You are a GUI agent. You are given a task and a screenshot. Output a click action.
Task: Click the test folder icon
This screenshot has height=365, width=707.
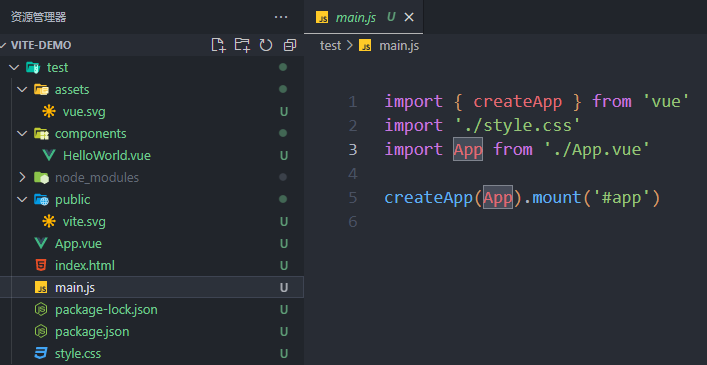click(33, 68)
